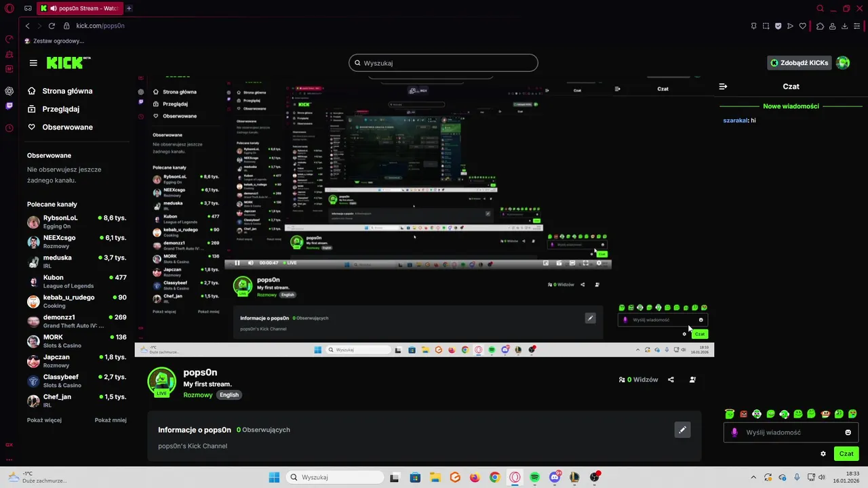Add the page to bookmarks with the heart icon
868x488 pixels.
pyautogui.click(x=803, y=26)
